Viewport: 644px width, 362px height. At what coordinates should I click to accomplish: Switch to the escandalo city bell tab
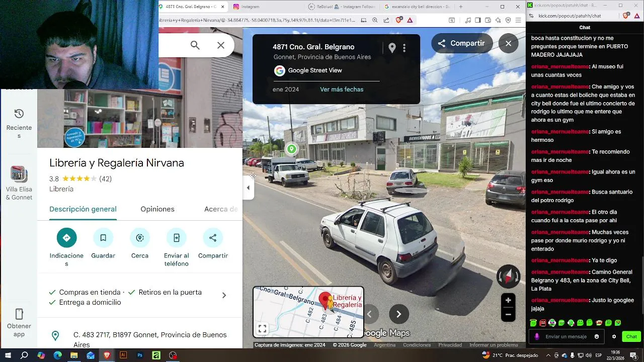[417, 7]
